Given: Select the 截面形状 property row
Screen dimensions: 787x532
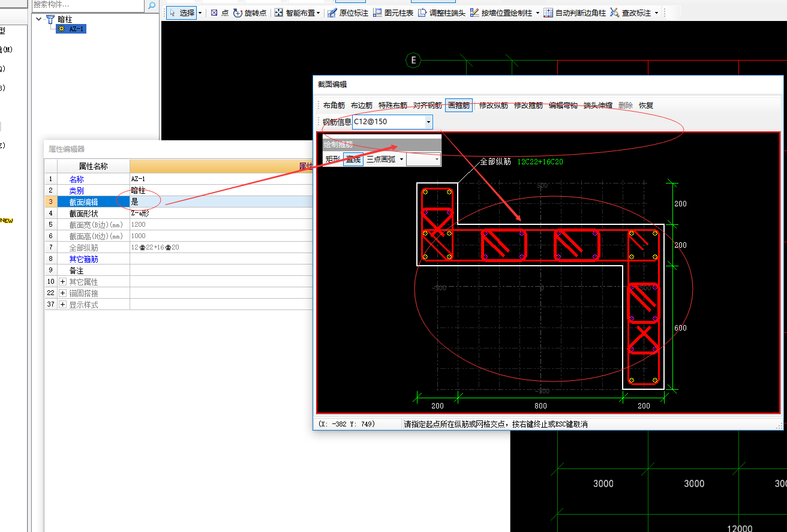Looking at the screenshot, I should [x=178, y=213].
